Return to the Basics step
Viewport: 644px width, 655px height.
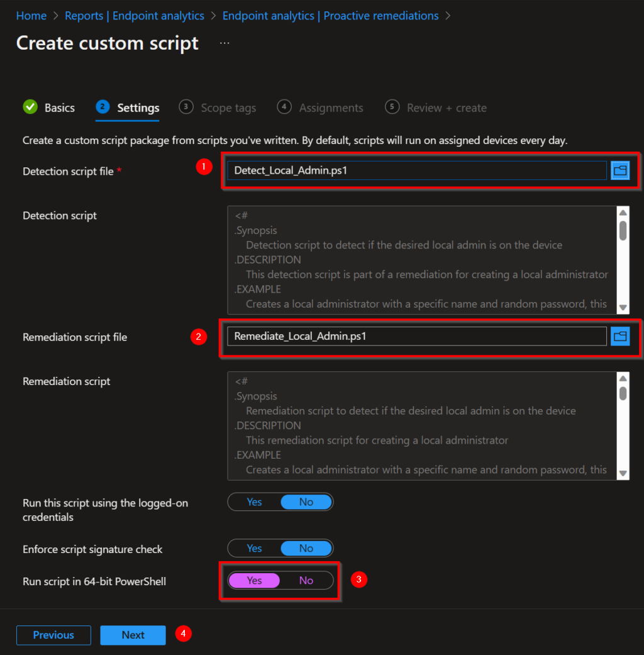pos(57,107)
